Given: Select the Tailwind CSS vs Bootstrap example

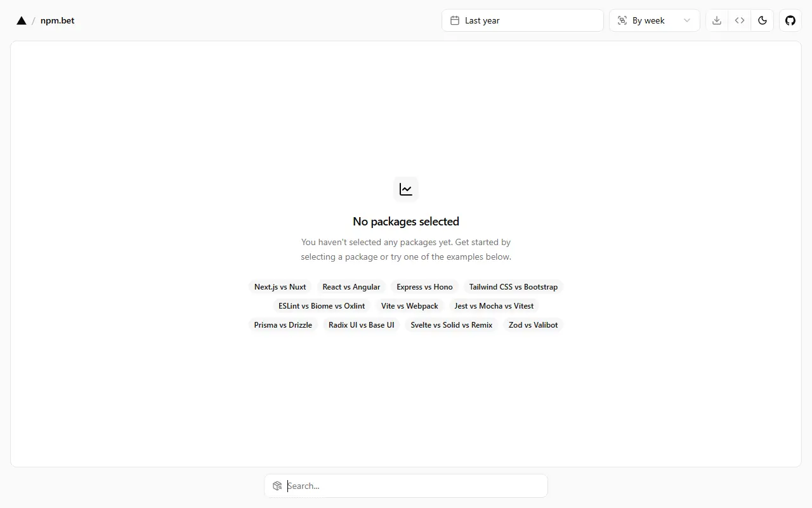Looking at the screenshot, I should pyautogui.click(x=514, y=287).
